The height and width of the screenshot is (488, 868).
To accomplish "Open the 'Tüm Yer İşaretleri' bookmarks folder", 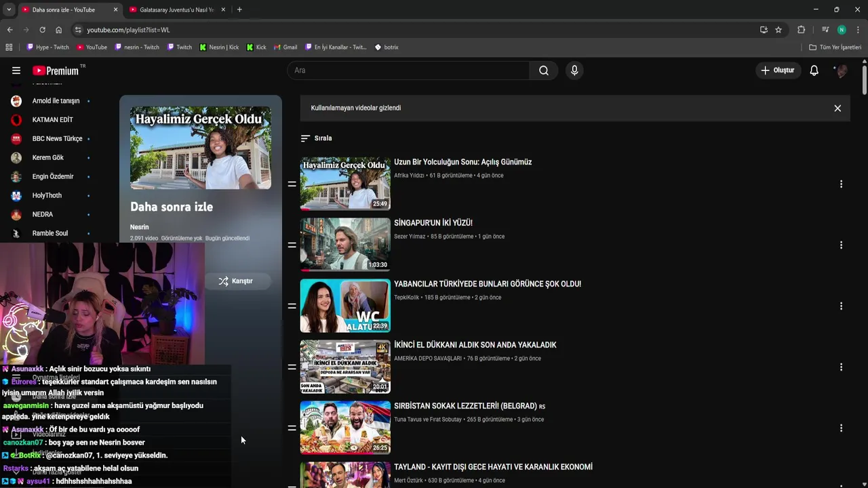I will (x=835, y=47).
